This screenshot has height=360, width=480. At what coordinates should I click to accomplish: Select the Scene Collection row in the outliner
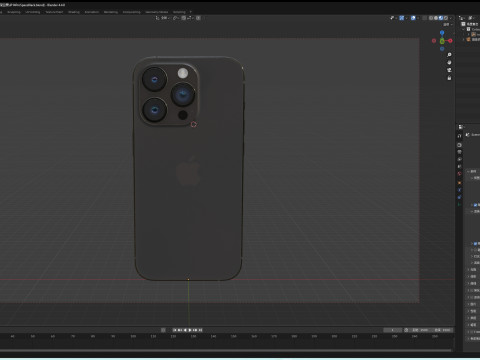click(x=471, y=24)
